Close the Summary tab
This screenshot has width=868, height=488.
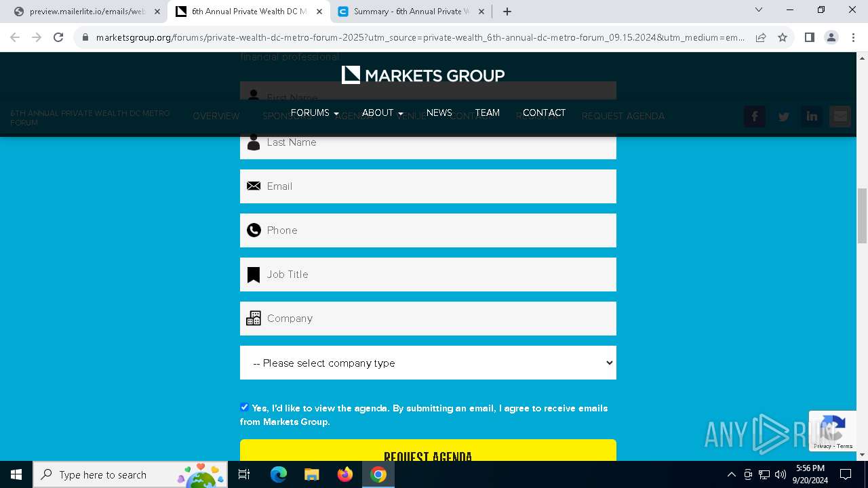coord(481,12)
